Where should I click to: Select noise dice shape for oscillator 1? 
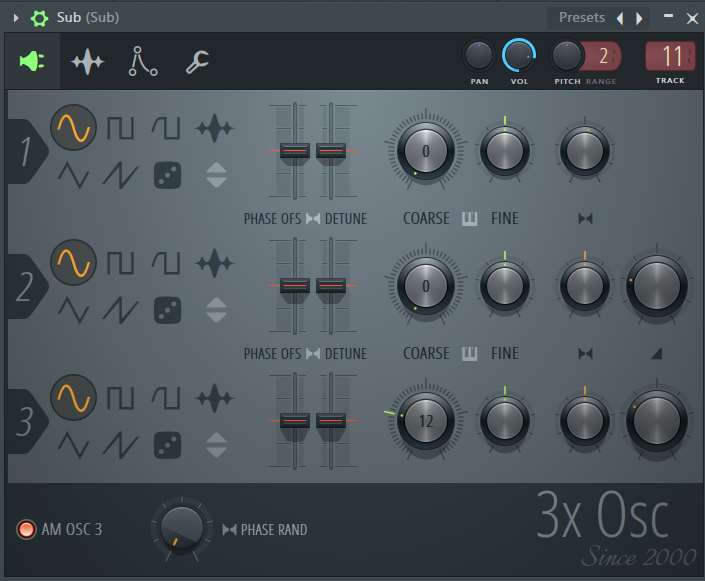click(x=167, y=175)
